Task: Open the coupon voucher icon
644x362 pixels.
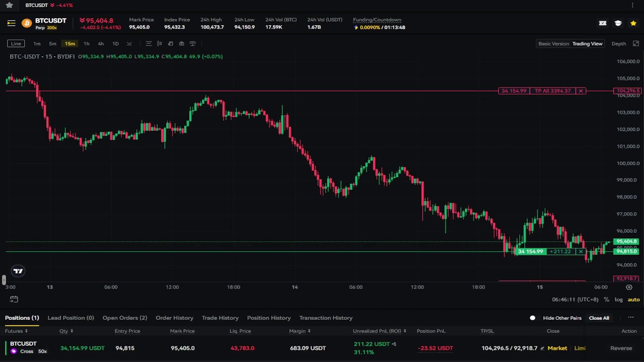Action: pos(603,23)
